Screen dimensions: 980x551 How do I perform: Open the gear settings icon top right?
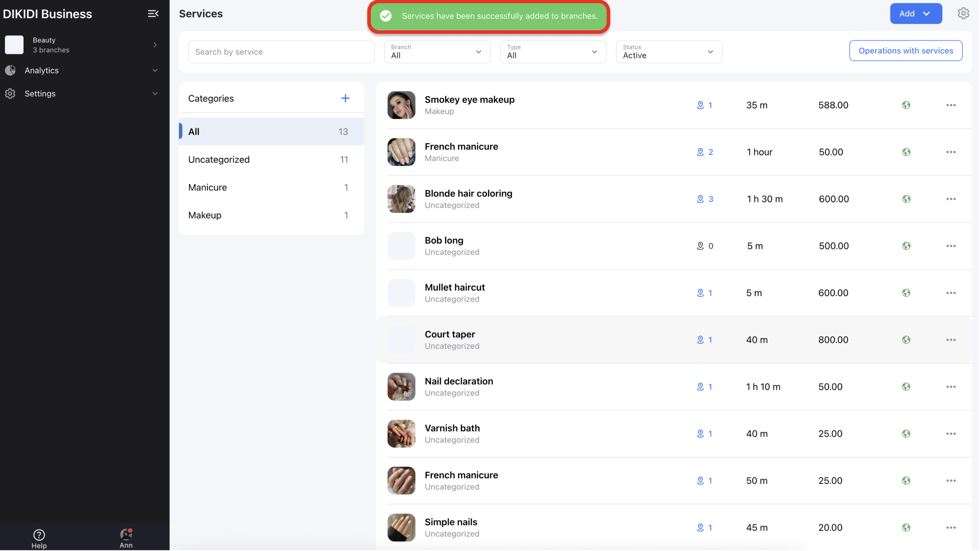point(963,14)
